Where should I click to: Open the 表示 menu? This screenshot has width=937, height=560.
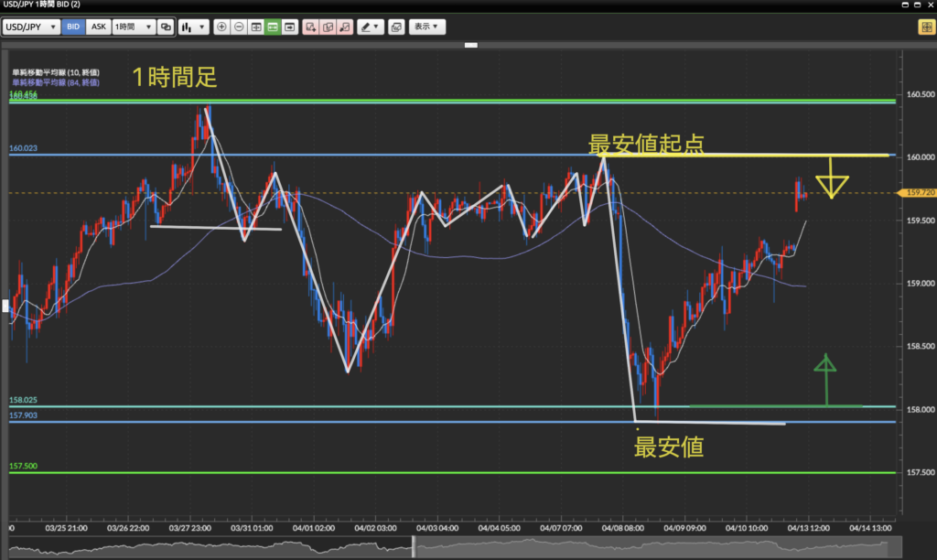click(426, 27)
